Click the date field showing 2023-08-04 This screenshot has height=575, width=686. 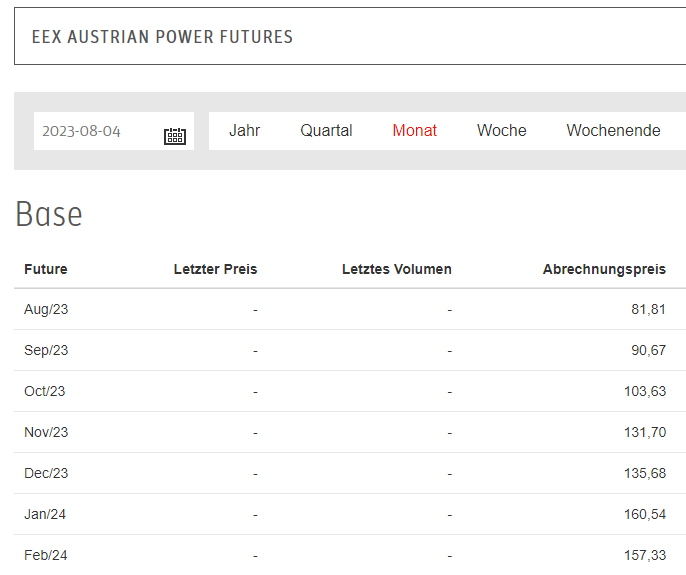(x=114, y=131)
